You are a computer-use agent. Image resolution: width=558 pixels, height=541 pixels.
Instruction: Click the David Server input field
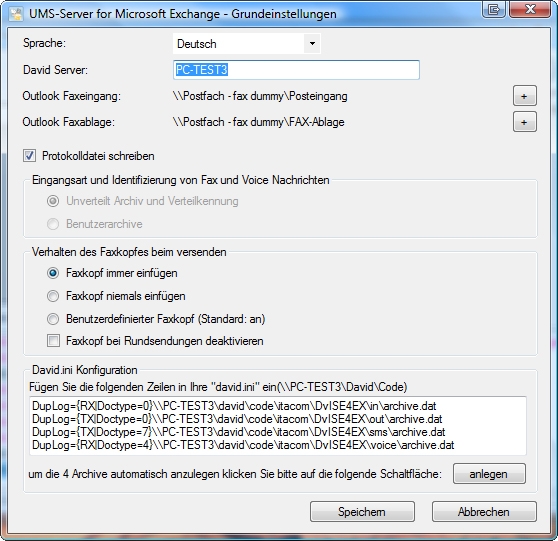[x=296, y=70]
